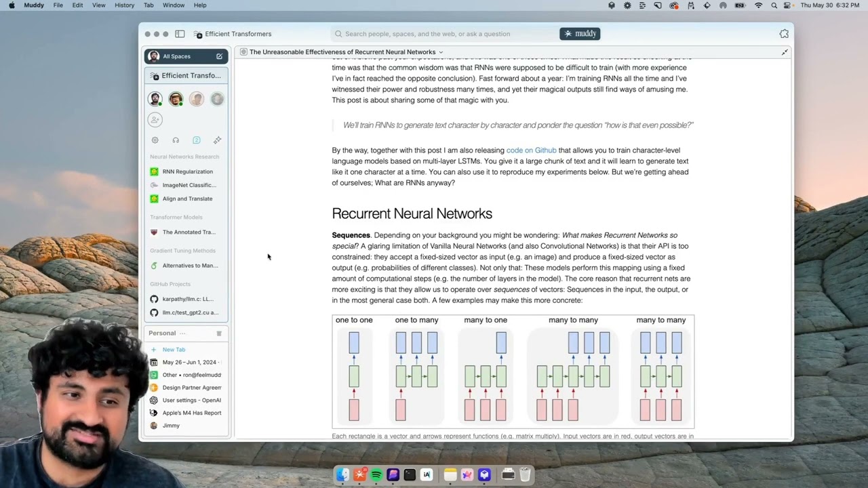Focus the search people and spaces field
Image resolution: width=868 pixels, height=488 pixels.
444,34
